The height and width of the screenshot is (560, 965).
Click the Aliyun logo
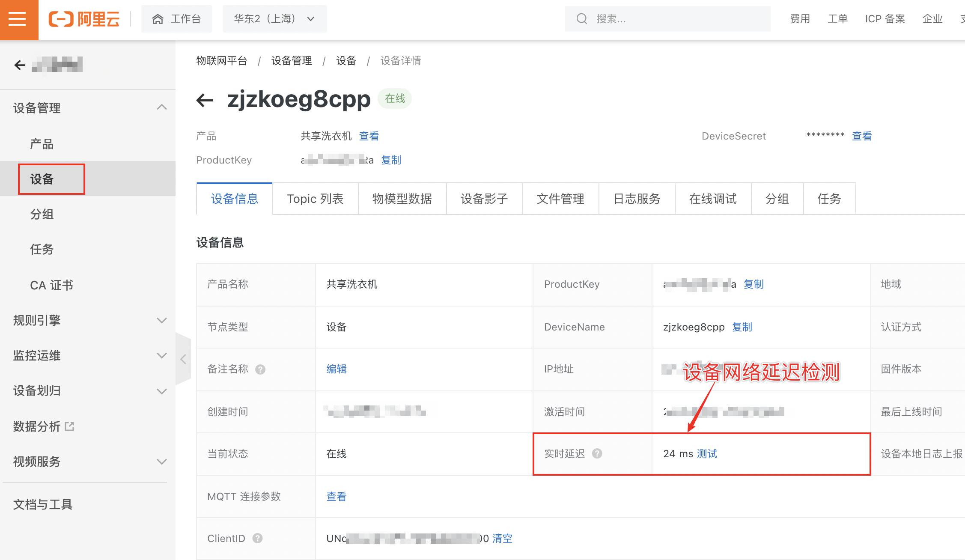pos(84,19)
